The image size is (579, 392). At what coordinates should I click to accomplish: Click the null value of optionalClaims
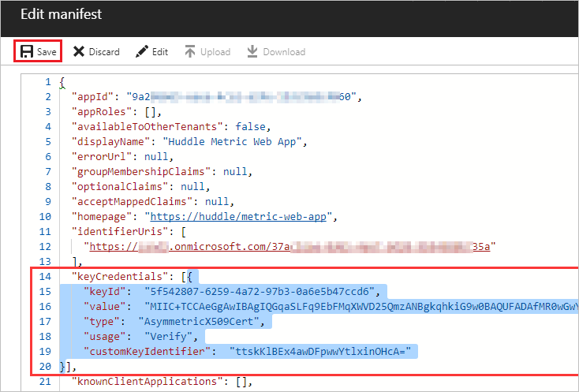192,186
